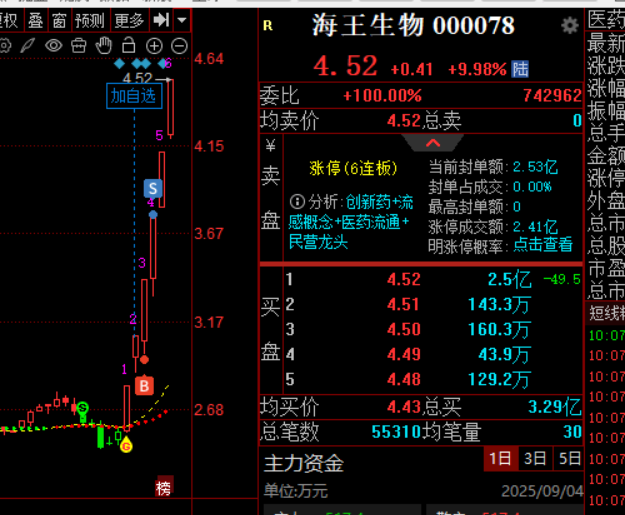Collapse the sell panel with red chevron
Screen dimensions: 625x515
[x=433, y=143]
